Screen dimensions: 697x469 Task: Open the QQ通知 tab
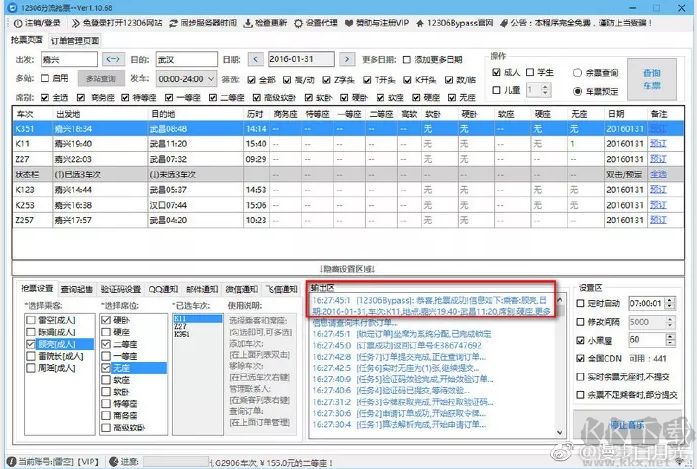[x=163, y=289]
